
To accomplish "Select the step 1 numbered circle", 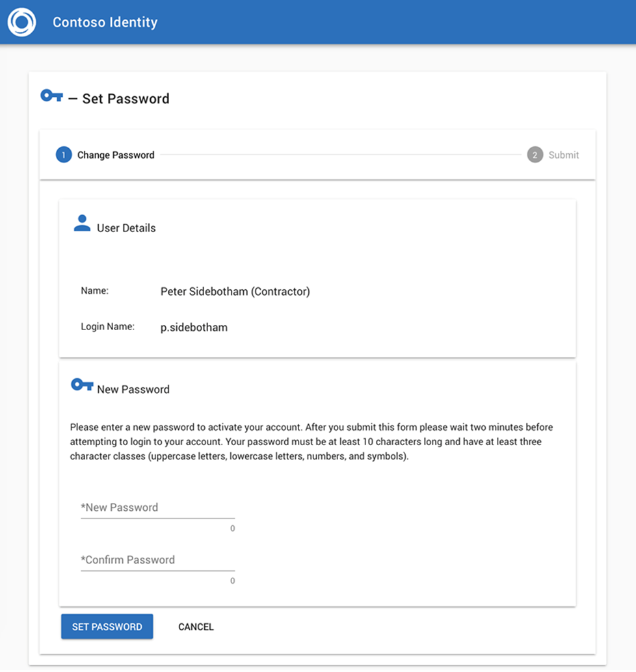I will (x=64, y=155).
